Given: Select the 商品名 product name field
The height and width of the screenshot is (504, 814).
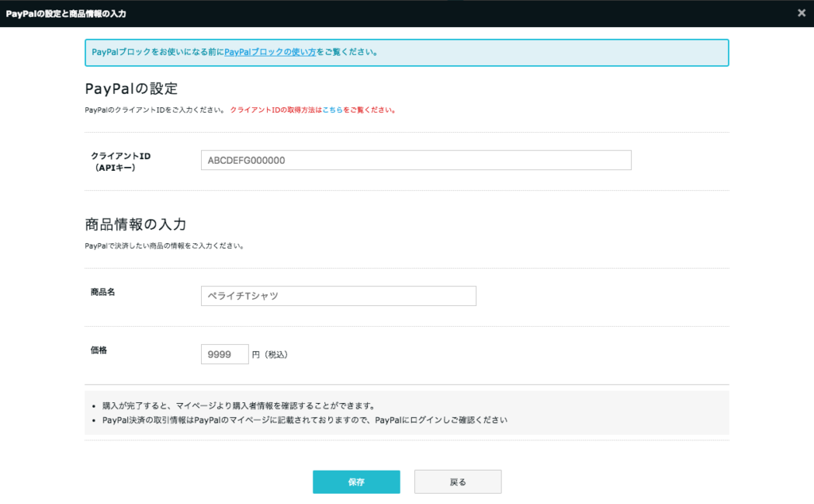Looking at the screenshot, I should click(x=338, y=295).
